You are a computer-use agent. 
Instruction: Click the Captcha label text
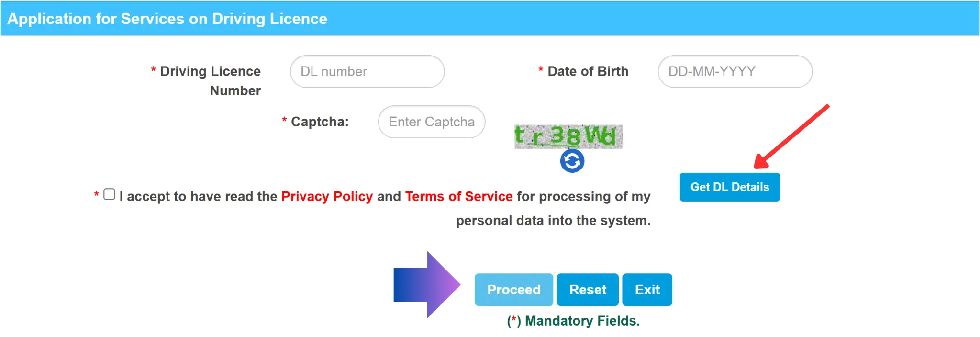pos(320,122)
